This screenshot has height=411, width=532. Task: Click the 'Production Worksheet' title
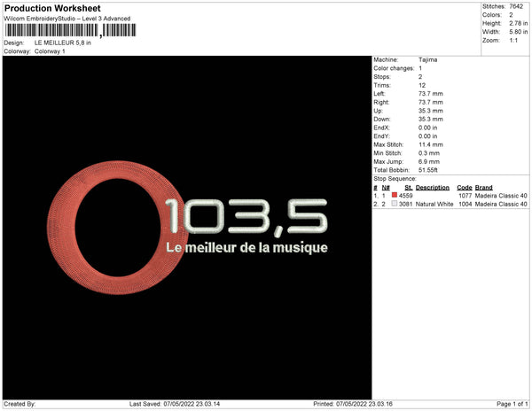click(52, 8)
